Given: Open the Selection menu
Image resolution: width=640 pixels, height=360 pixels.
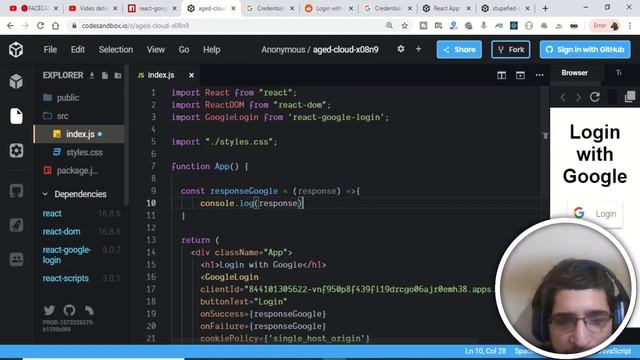Looking at the screenshot, I should click(x=116, y=50).
